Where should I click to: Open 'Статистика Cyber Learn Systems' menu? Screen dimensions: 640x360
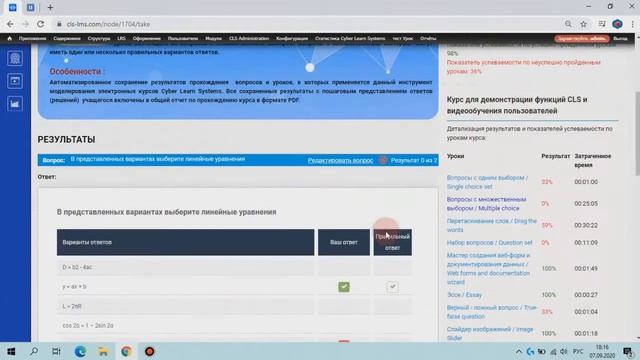[x=350, y=38]
